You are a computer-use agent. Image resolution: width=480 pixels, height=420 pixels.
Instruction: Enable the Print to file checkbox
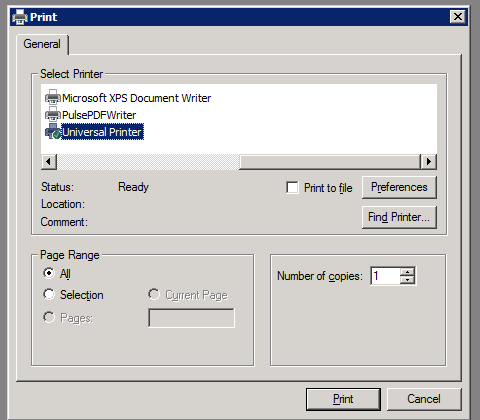tap(292, 187)
